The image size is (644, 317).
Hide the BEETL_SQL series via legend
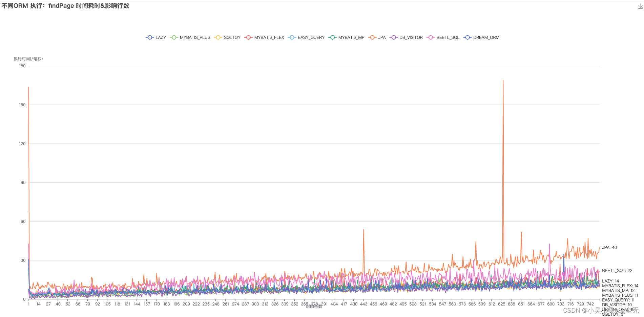(x=443, y=38)
